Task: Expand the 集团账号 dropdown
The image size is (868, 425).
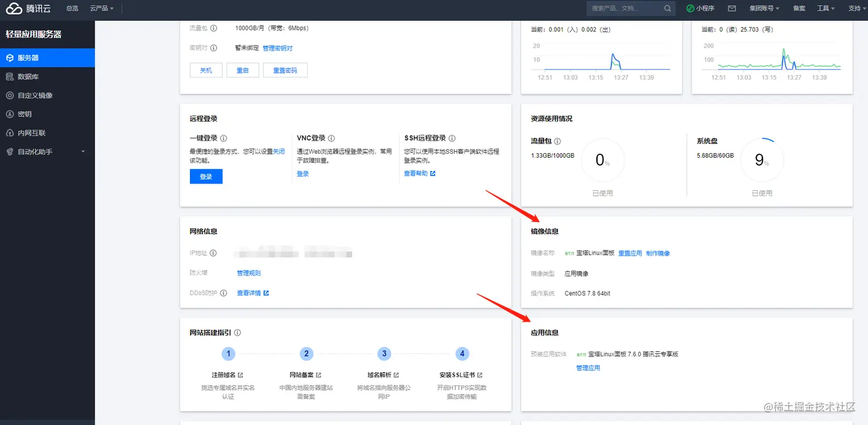Action: (765, 8)
